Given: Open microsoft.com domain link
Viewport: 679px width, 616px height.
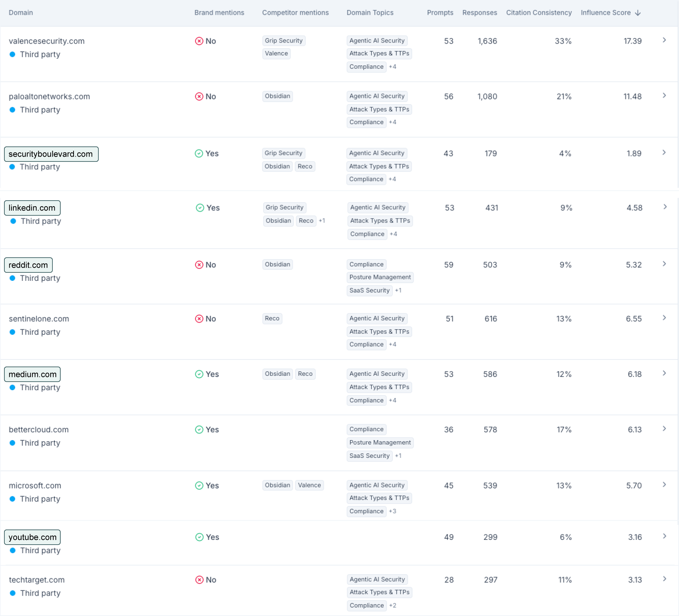Looking at the screenshot, I should 35,486.
